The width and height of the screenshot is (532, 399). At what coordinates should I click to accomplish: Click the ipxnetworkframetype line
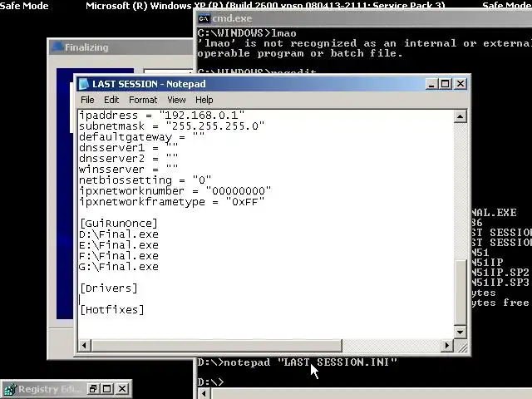pyautogui.click(x=171, y=202)
